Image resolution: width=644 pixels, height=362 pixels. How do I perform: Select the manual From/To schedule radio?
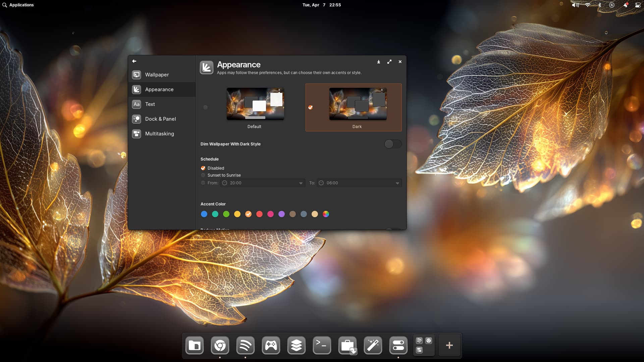[203, 183]
